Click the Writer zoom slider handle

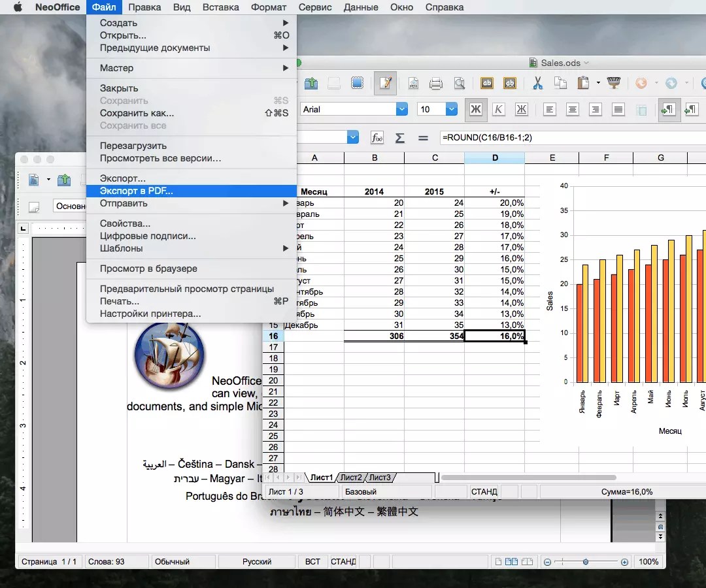[585, 562]
